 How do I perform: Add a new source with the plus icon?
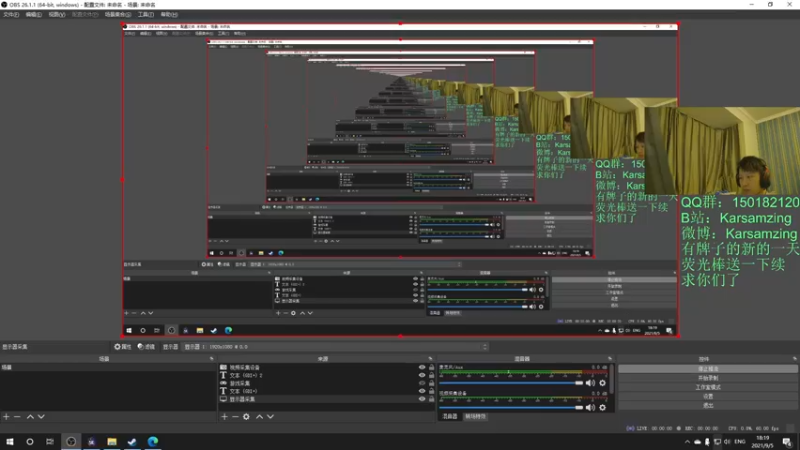[x=224, y=417]
